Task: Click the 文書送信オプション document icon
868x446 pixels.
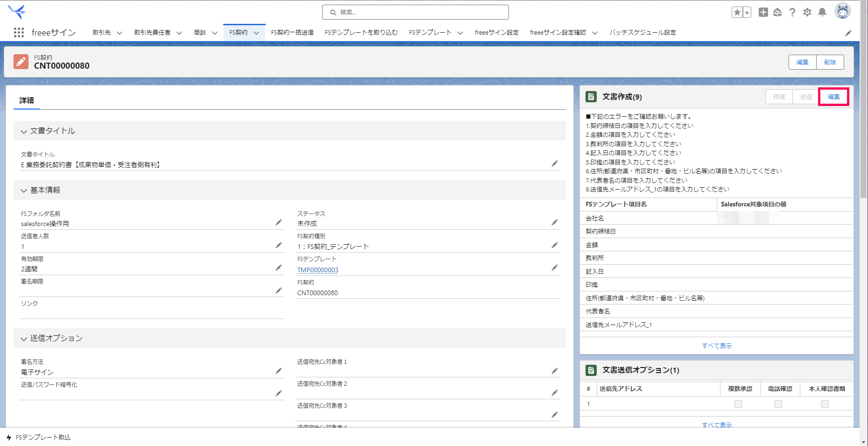Action: pyautogui.click(x=591, y=370)
